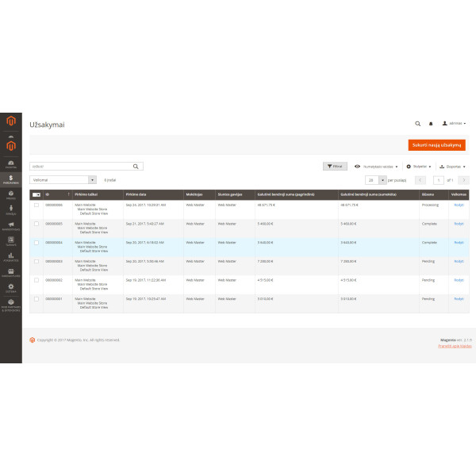
Task: Click the per-page value field showing 20
Action: point(372,180)
